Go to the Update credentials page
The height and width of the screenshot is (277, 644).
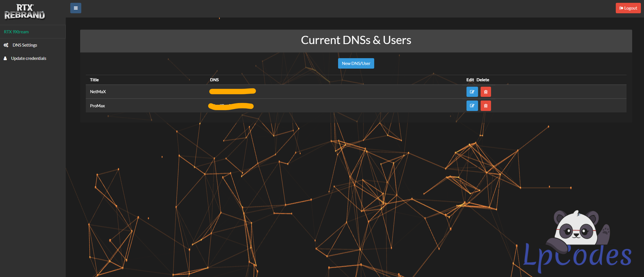click(29, 58)
